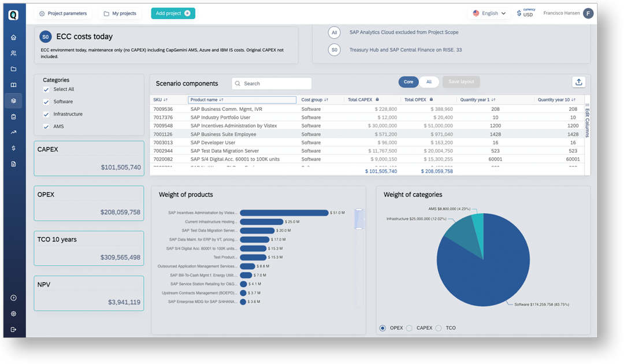Open the Home icon in the sidebar
The width and height of the screenshot is (624, 364).
[13, 36]
